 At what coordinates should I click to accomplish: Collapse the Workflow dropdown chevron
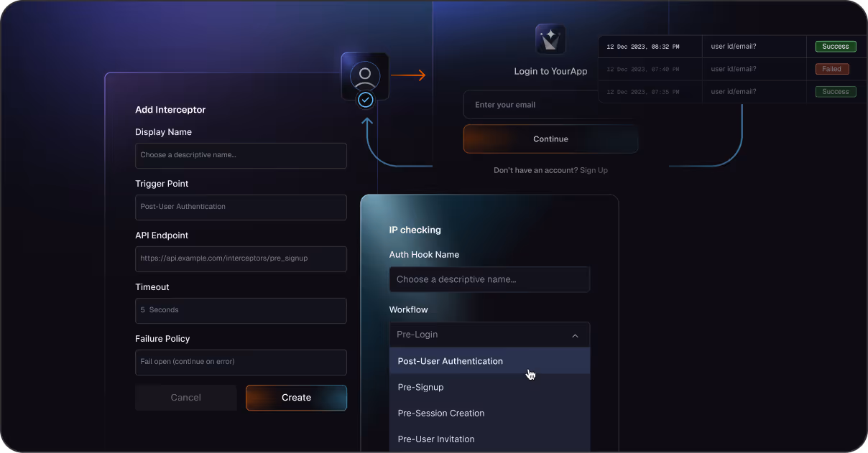coord(575,335)
